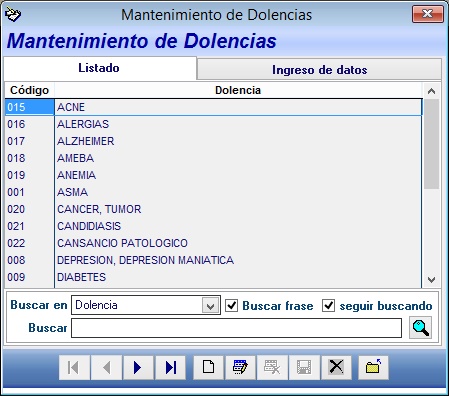Click the list scroll down arrow
The image size is (449, 396).
(431, 279)
